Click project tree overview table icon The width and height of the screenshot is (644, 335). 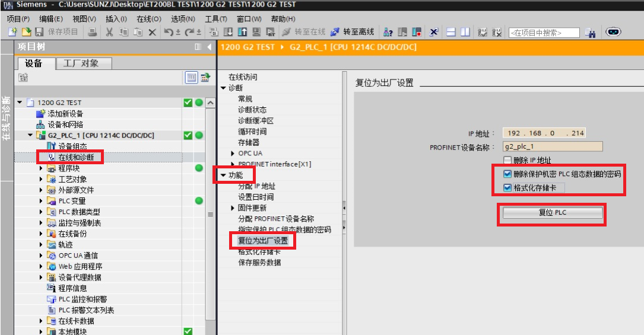point(191,77)
